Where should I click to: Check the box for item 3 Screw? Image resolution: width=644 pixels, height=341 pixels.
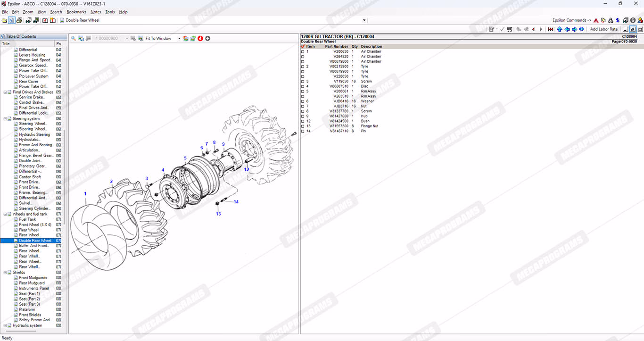[x=303, y=82]
